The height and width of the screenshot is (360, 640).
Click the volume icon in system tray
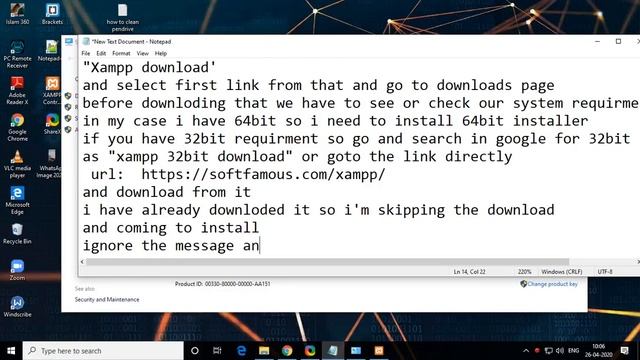(x=560, y=351)
